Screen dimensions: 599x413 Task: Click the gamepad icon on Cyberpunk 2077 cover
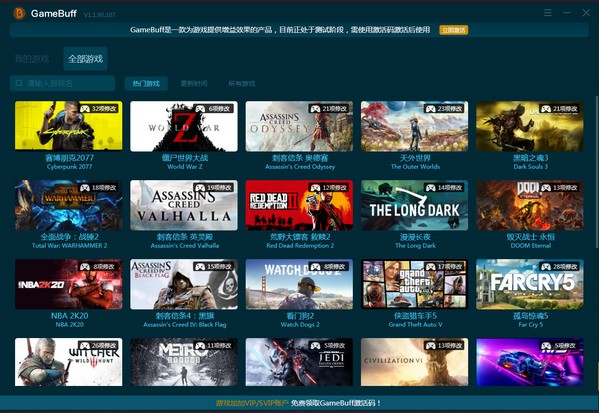click(x=85, y=109)
